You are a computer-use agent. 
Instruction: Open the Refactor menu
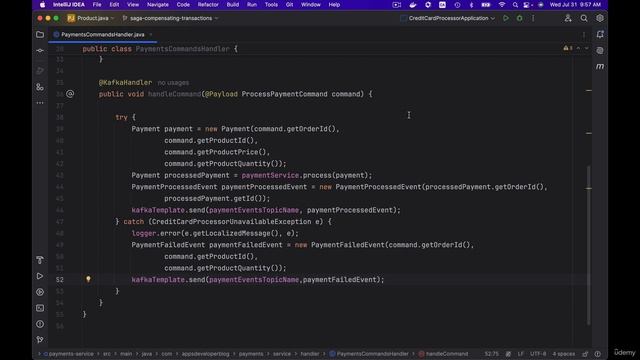tap(208, 4)
